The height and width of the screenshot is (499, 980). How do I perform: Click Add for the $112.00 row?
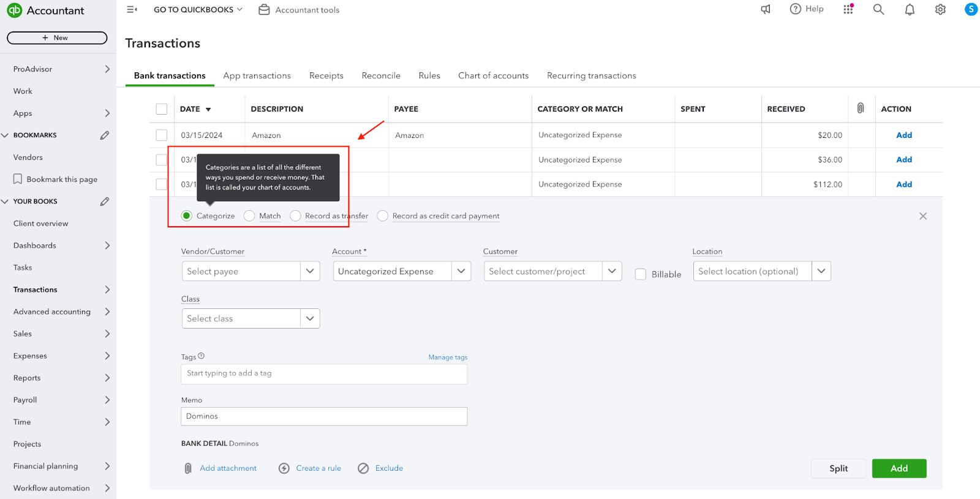(904, 184)
